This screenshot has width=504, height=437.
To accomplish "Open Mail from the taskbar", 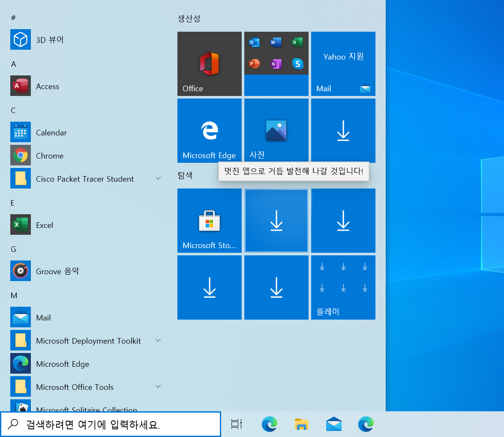I will [x=333, y=424].
